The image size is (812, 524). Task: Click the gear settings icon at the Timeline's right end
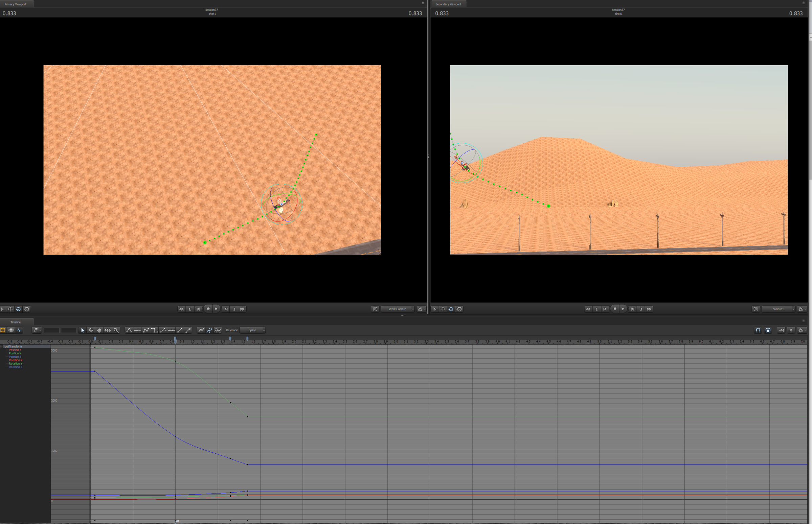(801, 330)
